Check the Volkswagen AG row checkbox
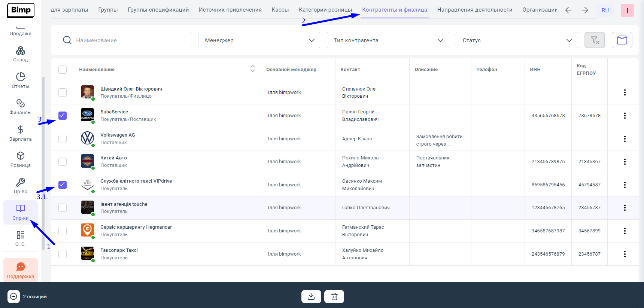 63,139
